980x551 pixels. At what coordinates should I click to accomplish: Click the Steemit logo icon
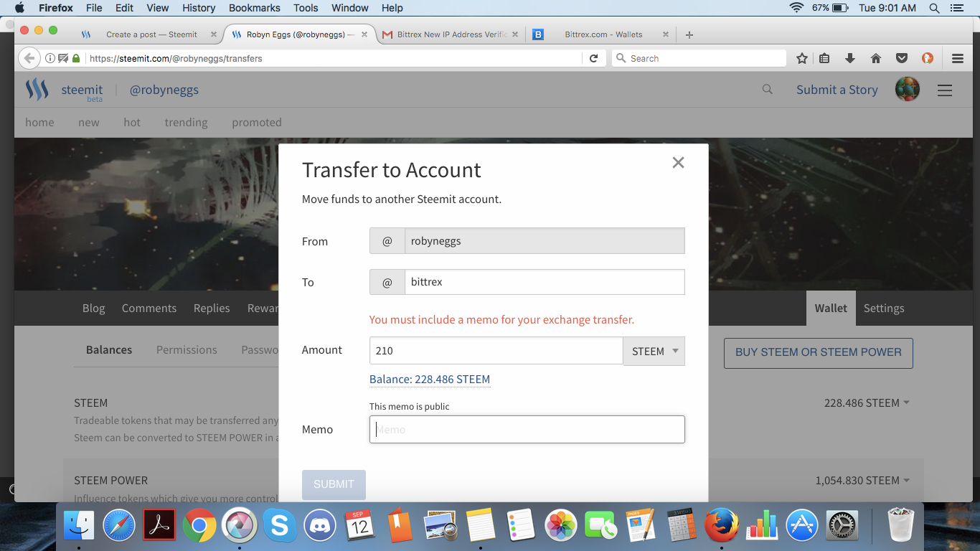click(x=37, y=90)
